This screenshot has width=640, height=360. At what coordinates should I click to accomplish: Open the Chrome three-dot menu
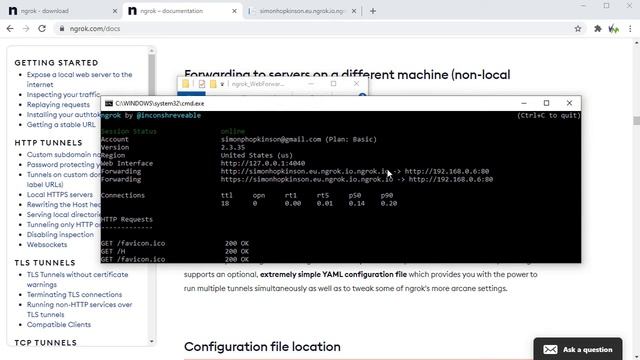tap(630, 29)
